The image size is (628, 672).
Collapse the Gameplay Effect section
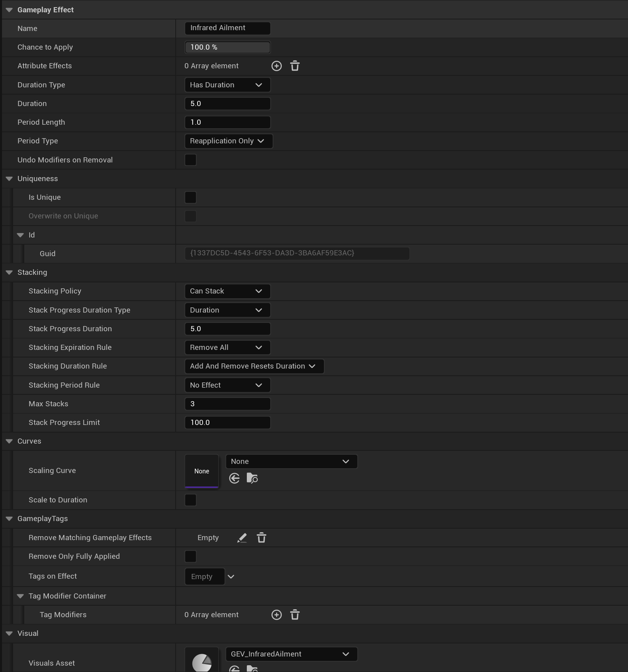pos(9,10)
